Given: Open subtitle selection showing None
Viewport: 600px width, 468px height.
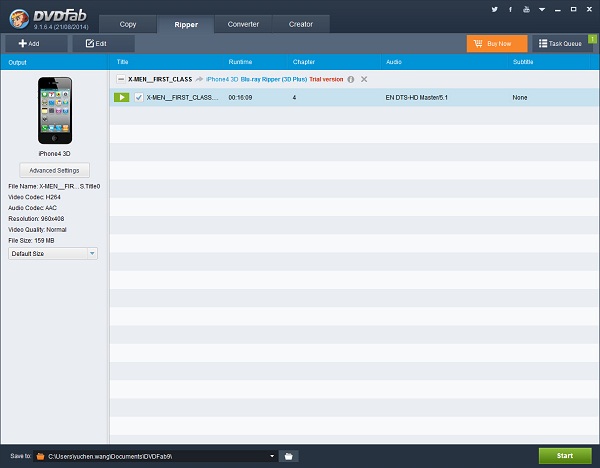Looking at the screenshot, I should 520,98.
